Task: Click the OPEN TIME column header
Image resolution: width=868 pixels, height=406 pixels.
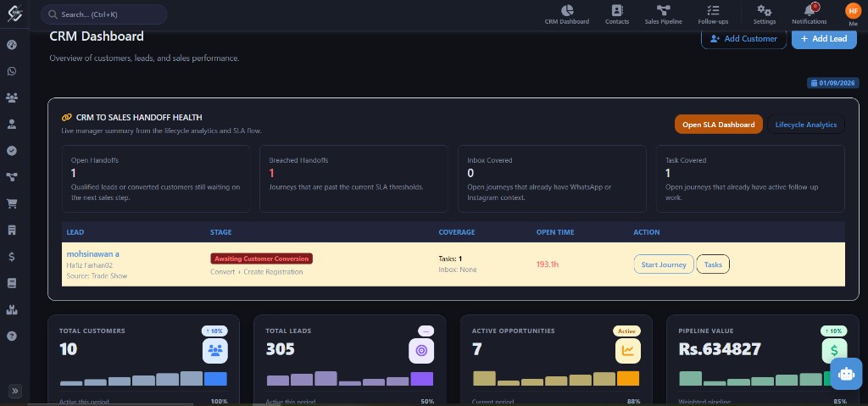Action: (x=555, y=232)
